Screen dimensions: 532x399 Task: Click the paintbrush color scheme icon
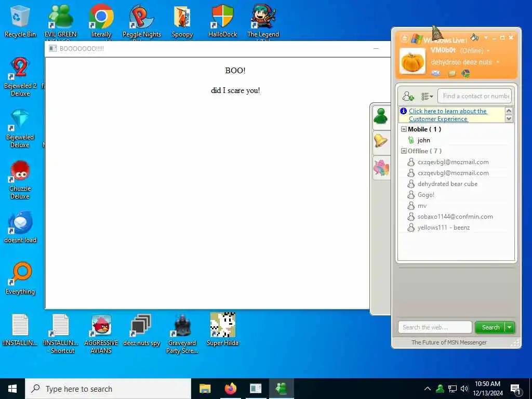(x=475, y=37)
